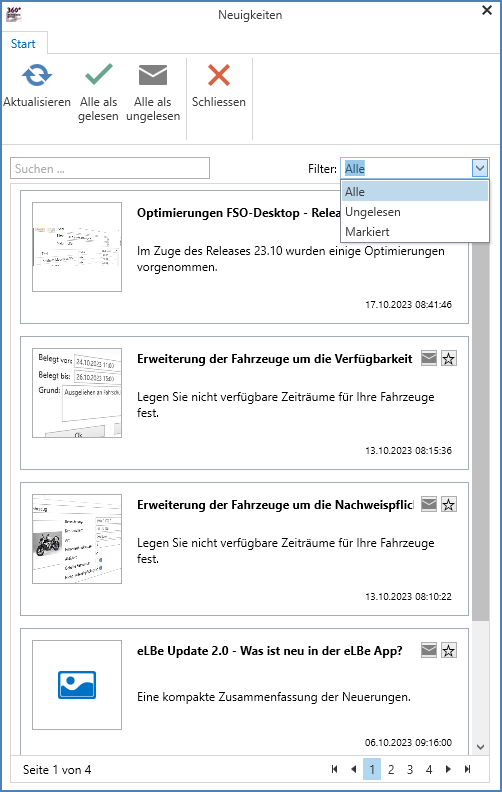Switch to page 3 in pagination

click(410, 769)
